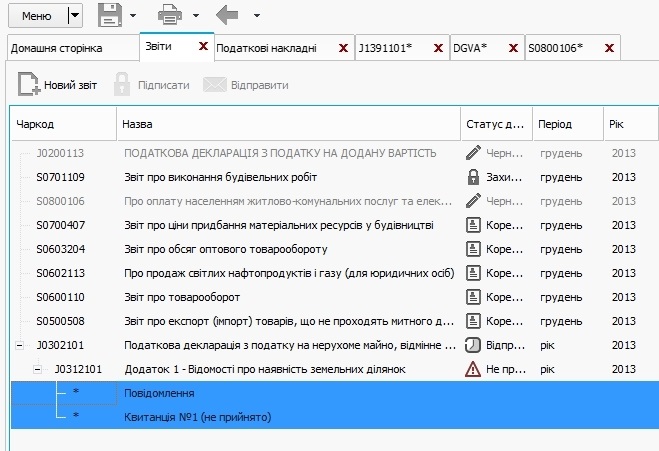The height and width of the screenshot is (451, 659).
Task: Click the back arrow icon
Action: (227, 16)
